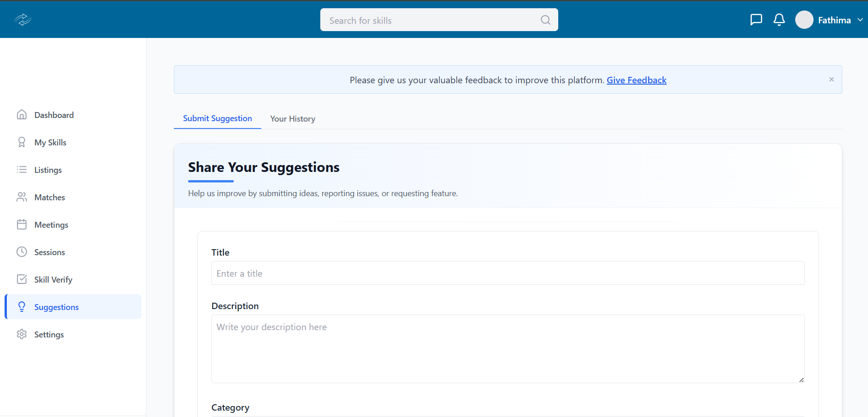Click the user avatar circle
The width and height of the screenshot is (868, 417).
[x=804, y=20]
